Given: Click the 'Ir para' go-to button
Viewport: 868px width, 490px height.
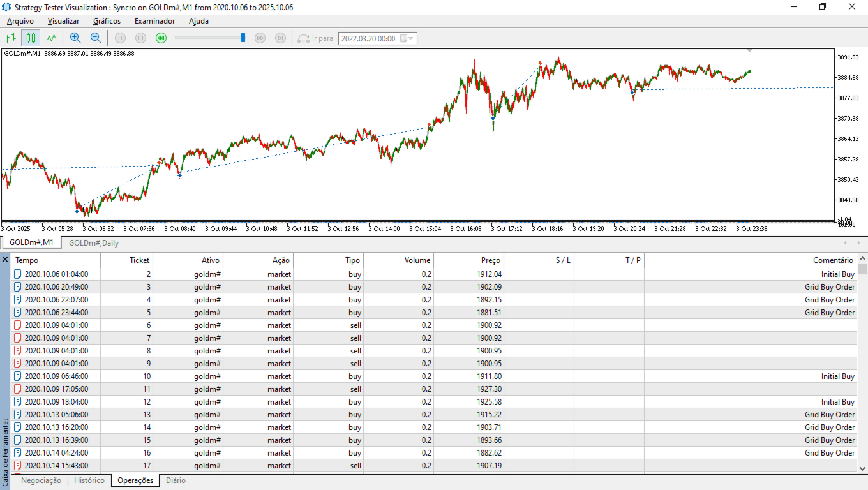Looking at the screenshot, I should click(316, 38).
